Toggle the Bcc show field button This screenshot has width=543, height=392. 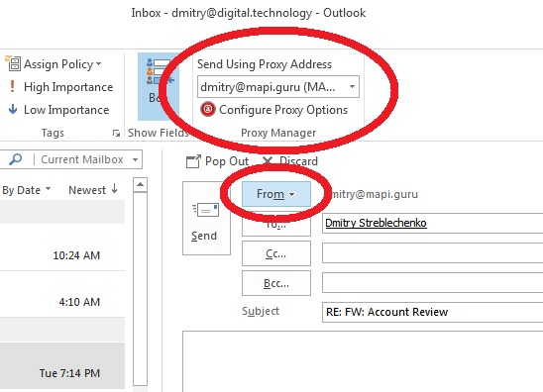pos(159,86)
